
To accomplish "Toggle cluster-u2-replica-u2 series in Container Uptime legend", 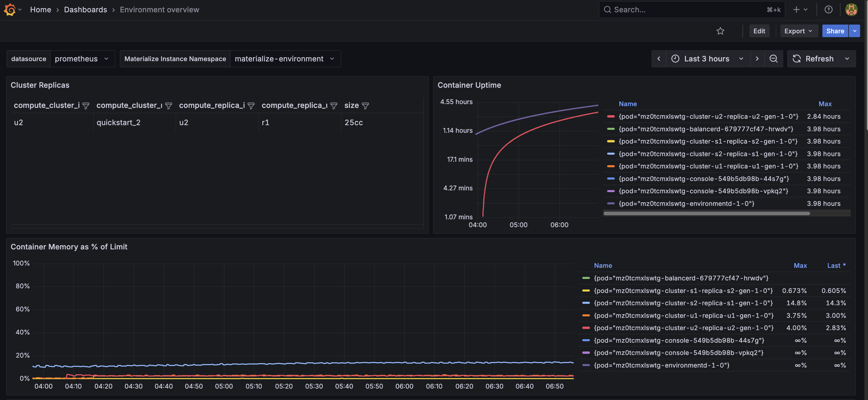I will tap(708, 116).
